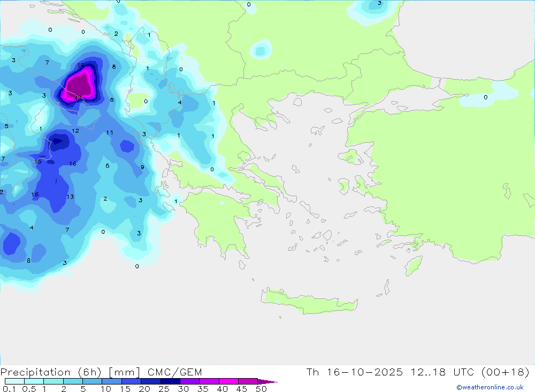Image resolution: width=535 pixels, height=392 pixels.
Task: Pick the 5–10 mm legend color swatch
Action: pyautogui.click(x=92, y=381)
